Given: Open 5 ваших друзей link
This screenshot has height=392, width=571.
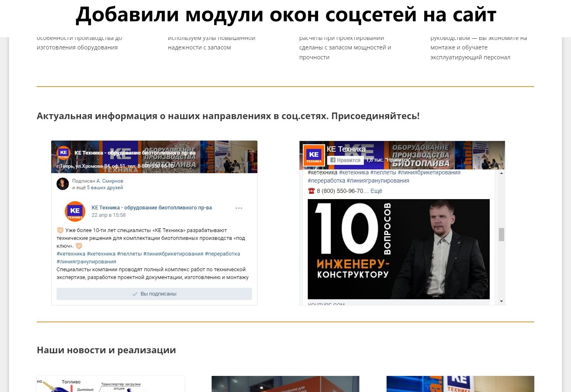Looking at the screenshot, I should pyautogui.click(x=105, y=188).
